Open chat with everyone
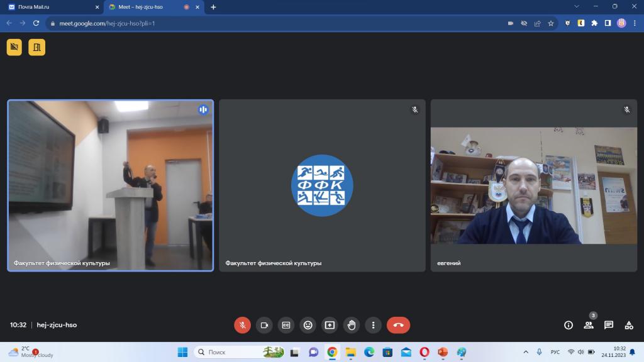644x362 pixels. (x=609, y=325)
